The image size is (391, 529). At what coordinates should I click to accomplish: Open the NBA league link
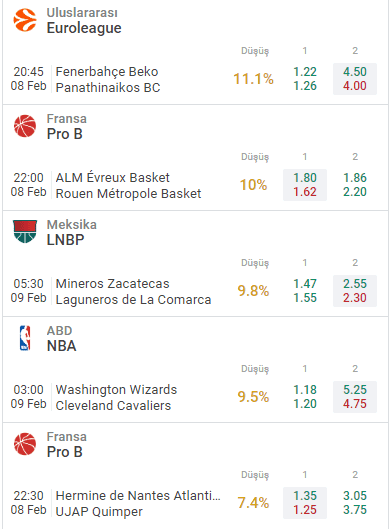61,346
